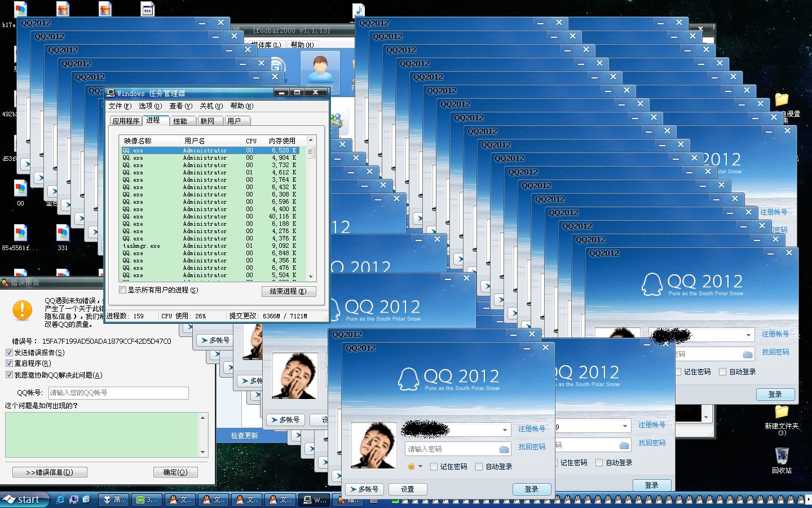
Task: Tick 自动登录 in front QQ login window
Action: [479, 466]
